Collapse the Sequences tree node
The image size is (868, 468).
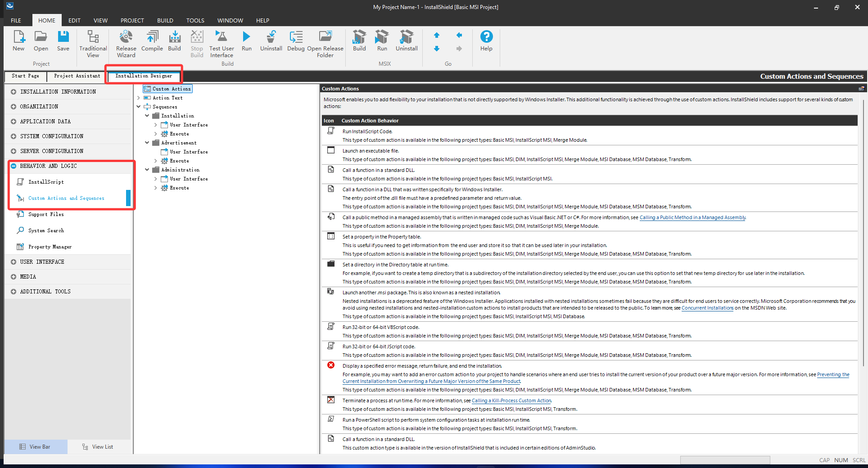(x=139, y=107)
